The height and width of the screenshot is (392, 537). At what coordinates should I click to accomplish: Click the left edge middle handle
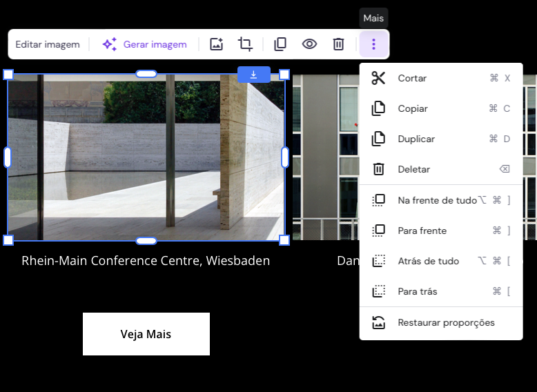(8, 157)
